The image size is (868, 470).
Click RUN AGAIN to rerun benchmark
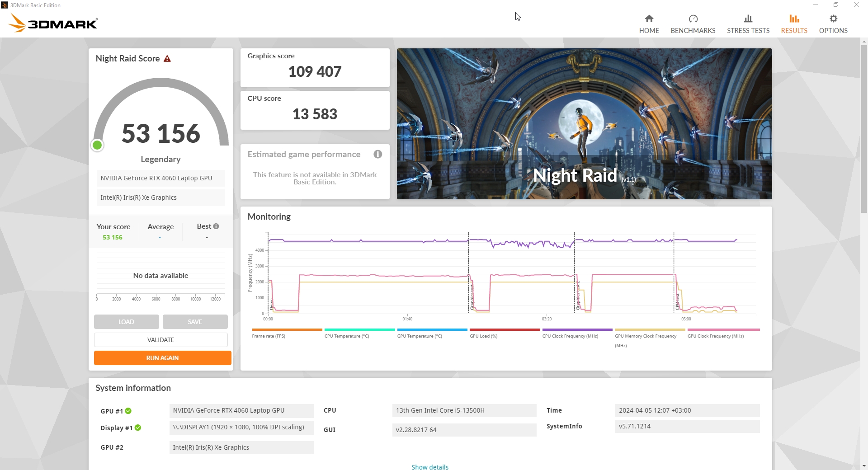pos(163,358)
